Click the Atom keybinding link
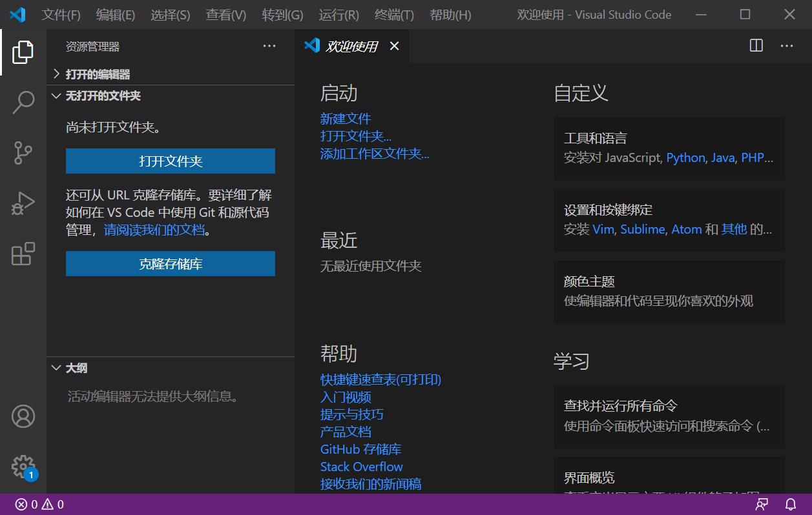The width and height of the screenshot is (812, 515). 687,229
